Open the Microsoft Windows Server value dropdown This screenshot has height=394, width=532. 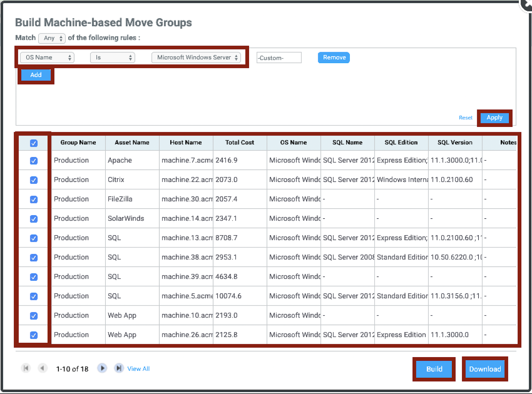pyautogui.click(x=196, y=57)
